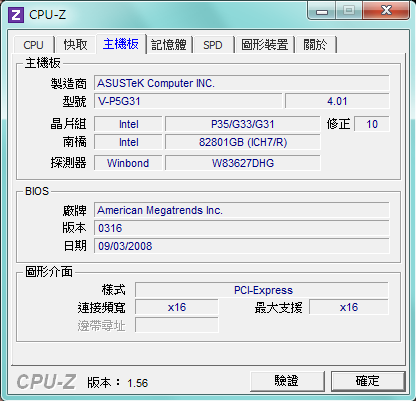The height and width of the screenshot is (401, 416).
Task: Click the 確定 OK button
Action: [x=368, y=381]
